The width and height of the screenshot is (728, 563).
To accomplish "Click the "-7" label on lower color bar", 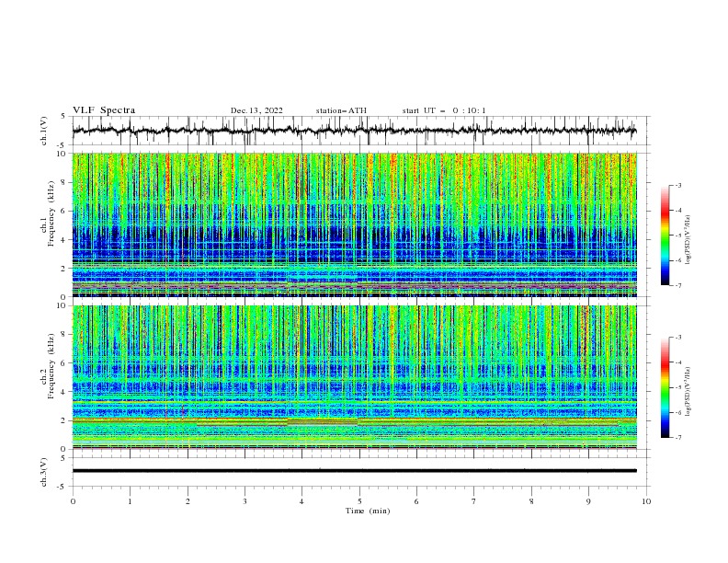I will tap(677, 437).
